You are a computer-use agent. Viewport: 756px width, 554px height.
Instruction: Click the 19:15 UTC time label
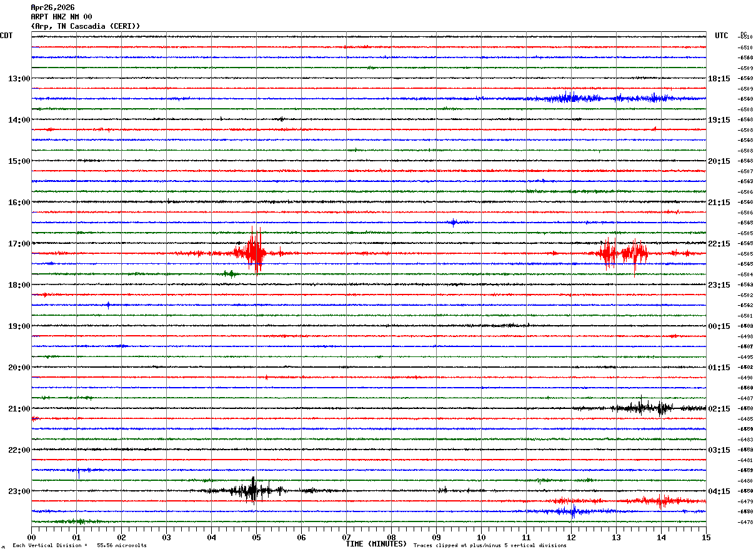pyautogui.click(x=719, y=120)
